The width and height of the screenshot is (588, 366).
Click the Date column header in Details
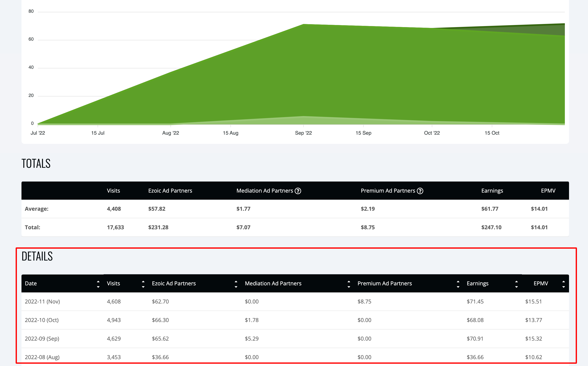[x=31, y=283]
